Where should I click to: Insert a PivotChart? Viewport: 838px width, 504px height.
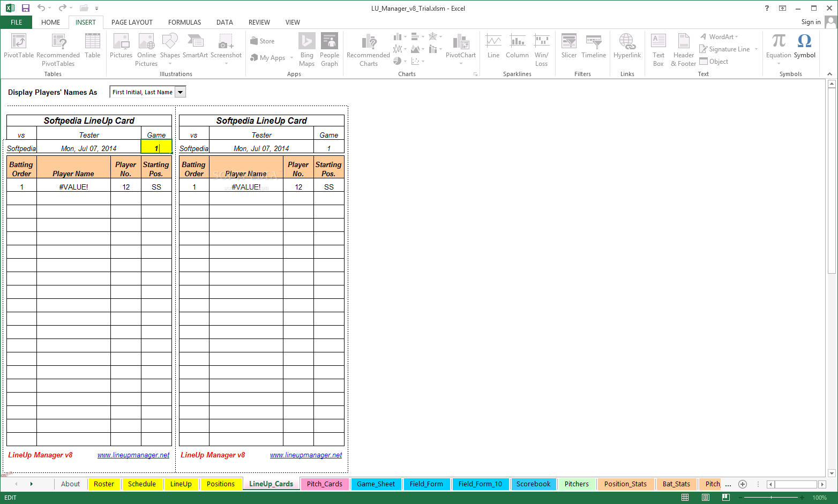[461, 49]
